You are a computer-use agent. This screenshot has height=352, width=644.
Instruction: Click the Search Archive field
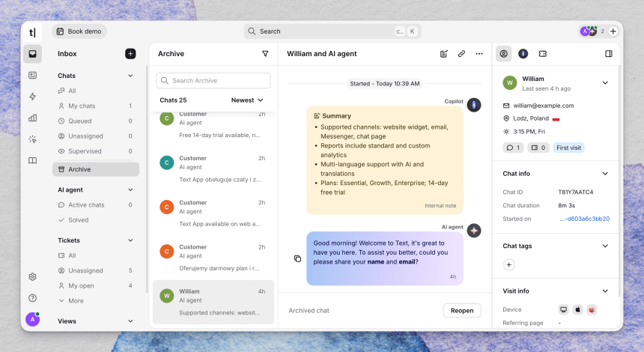coord(213,80)
